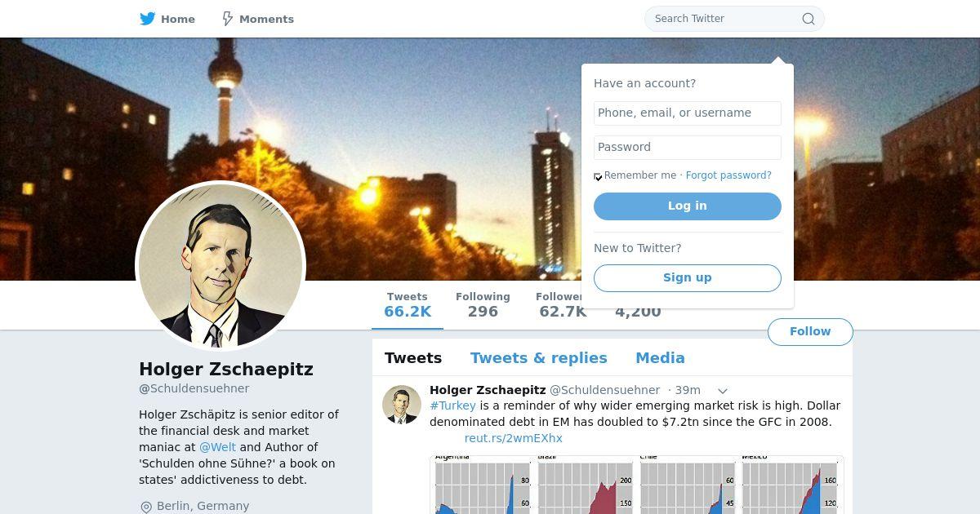Image resolution: width=980 pixels, height=514 pixels.
Task: View the Following count of 296
Action: click(x=483, y=305)
